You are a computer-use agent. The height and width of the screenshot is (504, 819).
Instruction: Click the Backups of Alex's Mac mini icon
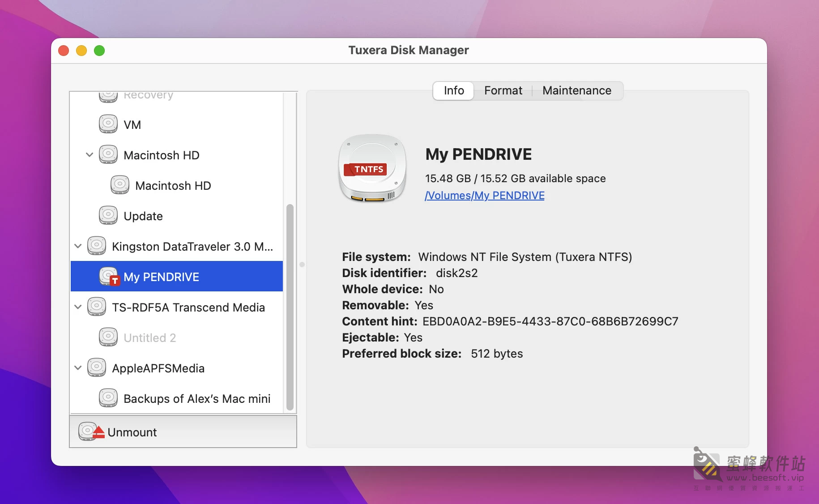(108, 398)
